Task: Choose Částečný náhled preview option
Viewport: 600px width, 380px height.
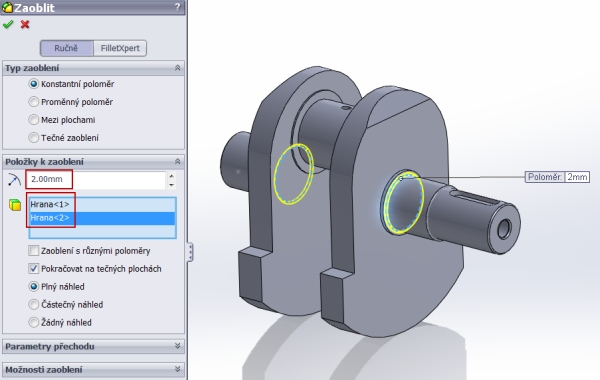Action: [34, 305]
